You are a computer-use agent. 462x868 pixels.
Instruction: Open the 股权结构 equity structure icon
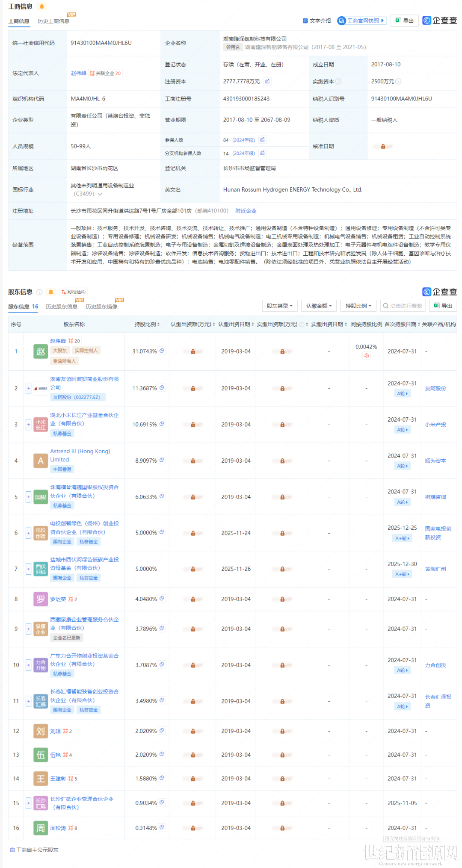click(73, 292)
